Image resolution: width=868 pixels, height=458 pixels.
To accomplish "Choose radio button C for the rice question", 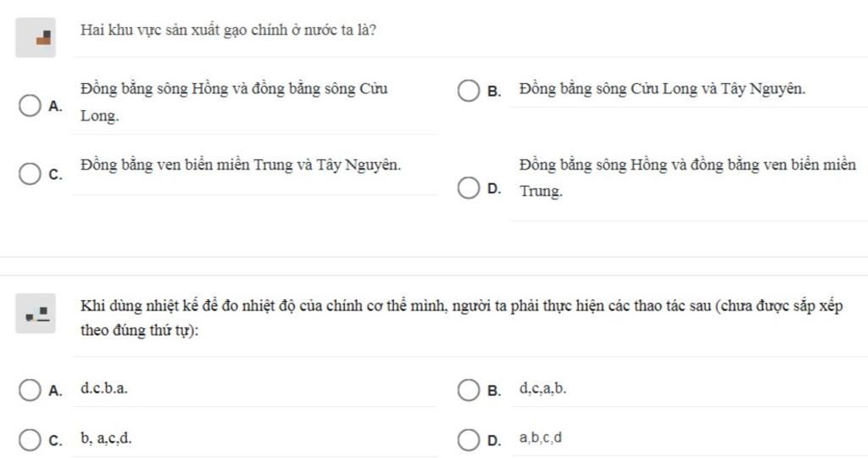I will (x=31, y=174).
